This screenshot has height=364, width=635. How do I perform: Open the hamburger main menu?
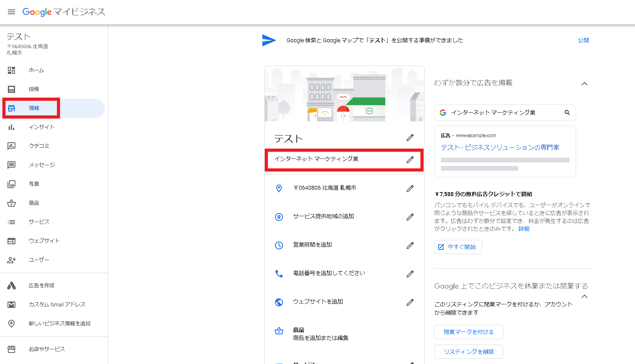click(x=11, y=12)
